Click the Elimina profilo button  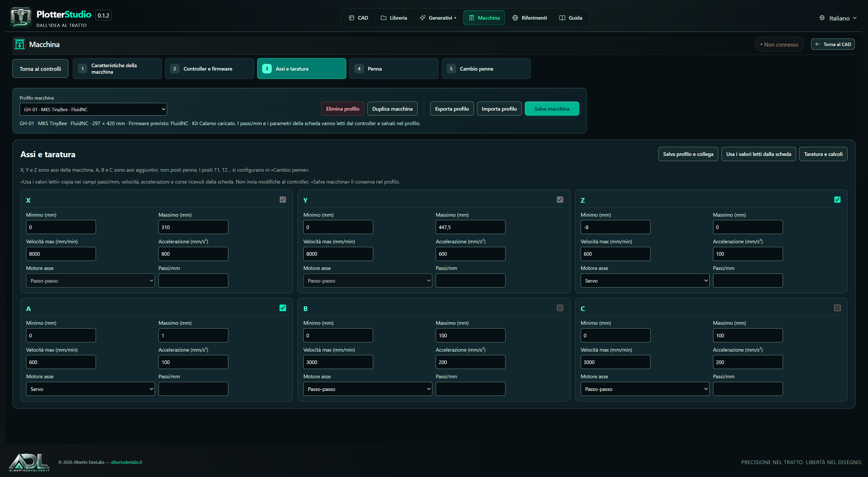pyautogui.click(x=343, y=109)
